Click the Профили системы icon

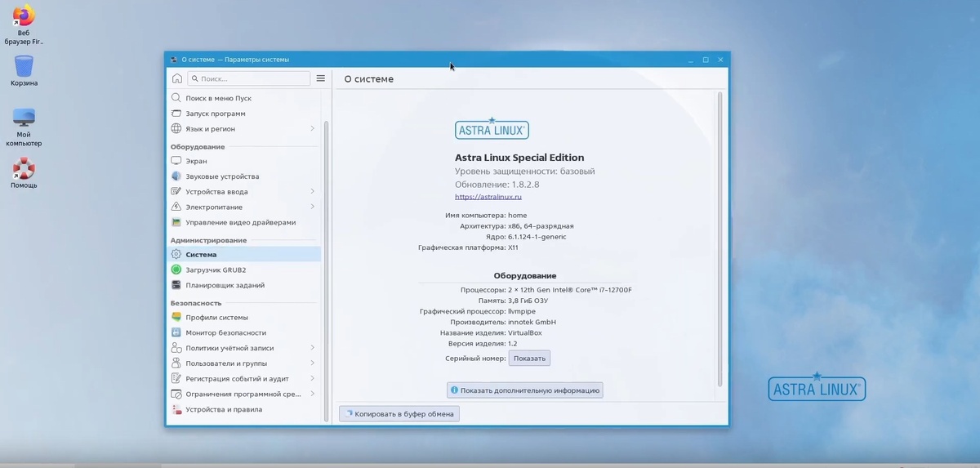coord(176,317)
